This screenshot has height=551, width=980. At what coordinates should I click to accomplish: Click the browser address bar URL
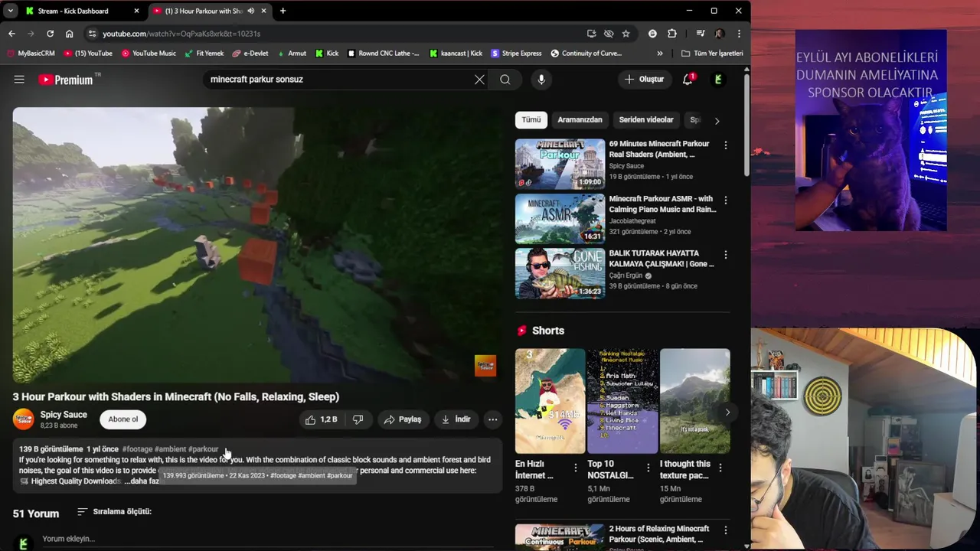point(181,34)
